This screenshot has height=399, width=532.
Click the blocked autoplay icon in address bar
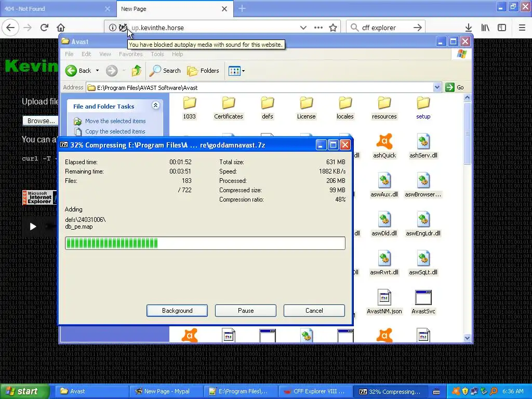click(123, 28)
